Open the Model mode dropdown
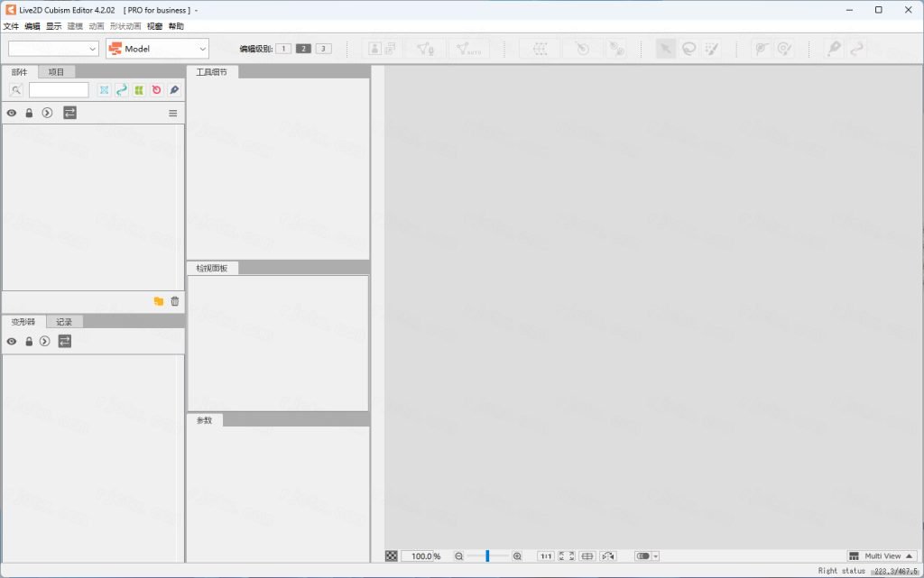924x578 pixels. tap(157, 49)
